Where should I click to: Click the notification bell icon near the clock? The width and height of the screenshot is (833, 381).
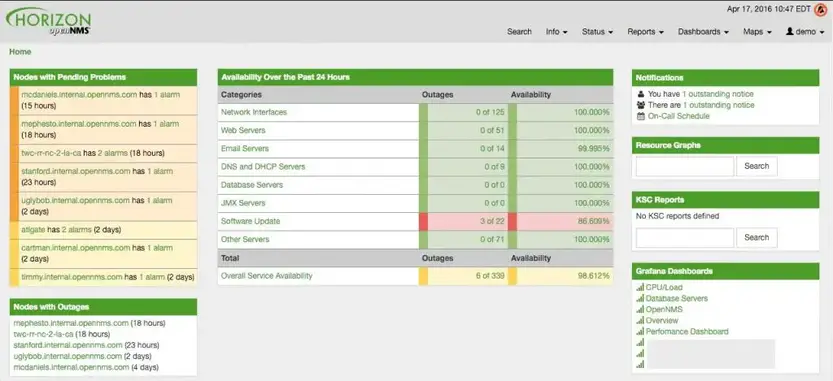820,10
